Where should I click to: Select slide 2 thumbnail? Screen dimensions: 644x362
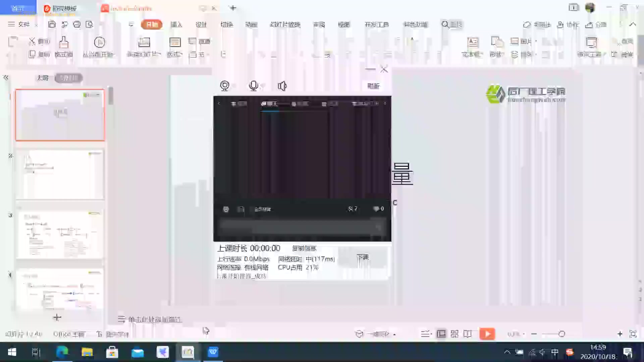(x=60, y=174)
